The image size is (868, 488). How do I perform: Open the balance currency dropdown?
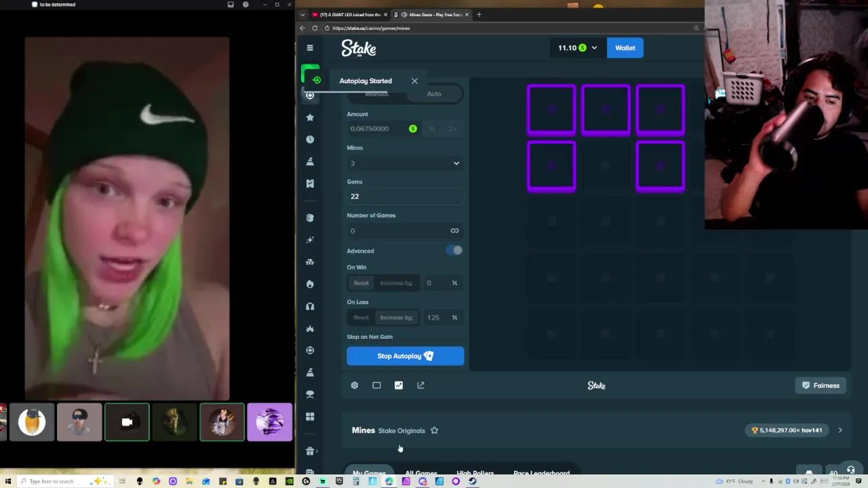594,48
